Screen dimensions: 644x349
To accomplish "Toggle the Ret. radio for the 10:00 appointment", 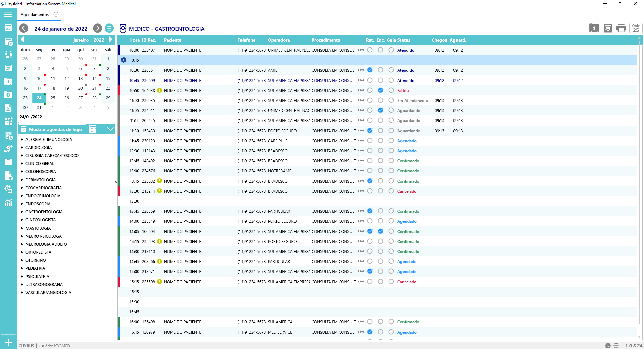I will coord(370,50).
